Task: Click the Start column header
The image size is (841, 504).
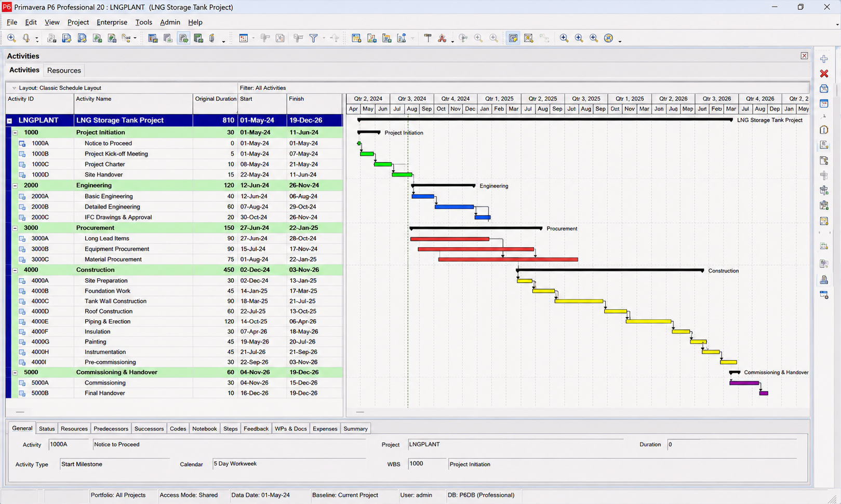Action: (262, 103)
